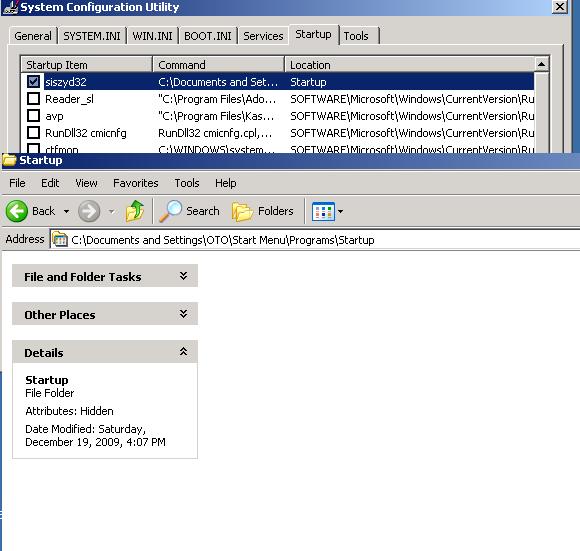Go up one folder level icon
The height and width of the screenshot is (551, 580).
[135, 211]
